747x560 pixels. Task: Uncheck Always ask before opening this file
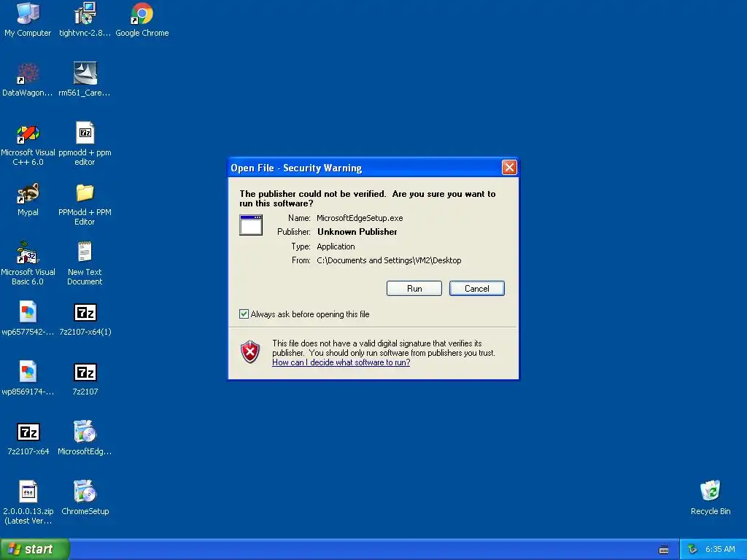click(x=244, y=314)
